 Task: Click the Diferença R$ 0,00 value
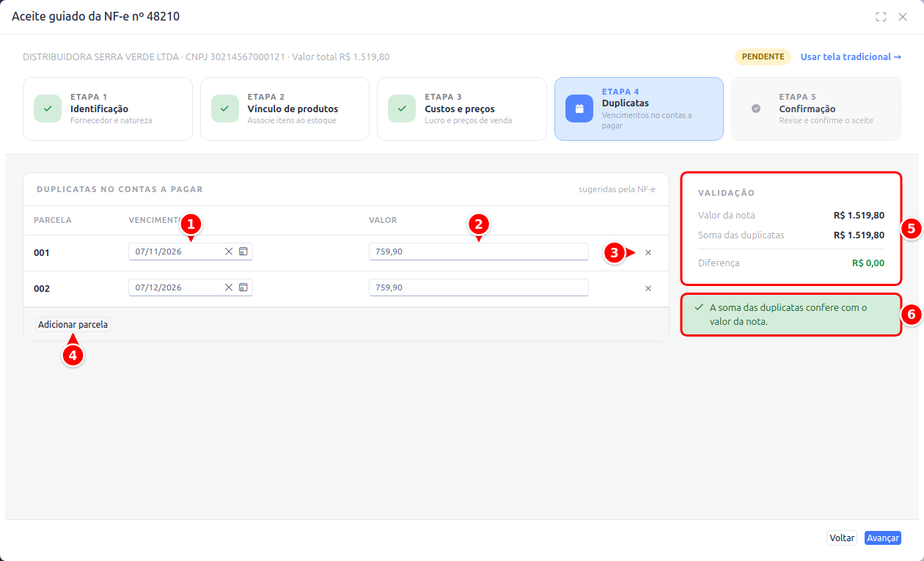(868, 263)
